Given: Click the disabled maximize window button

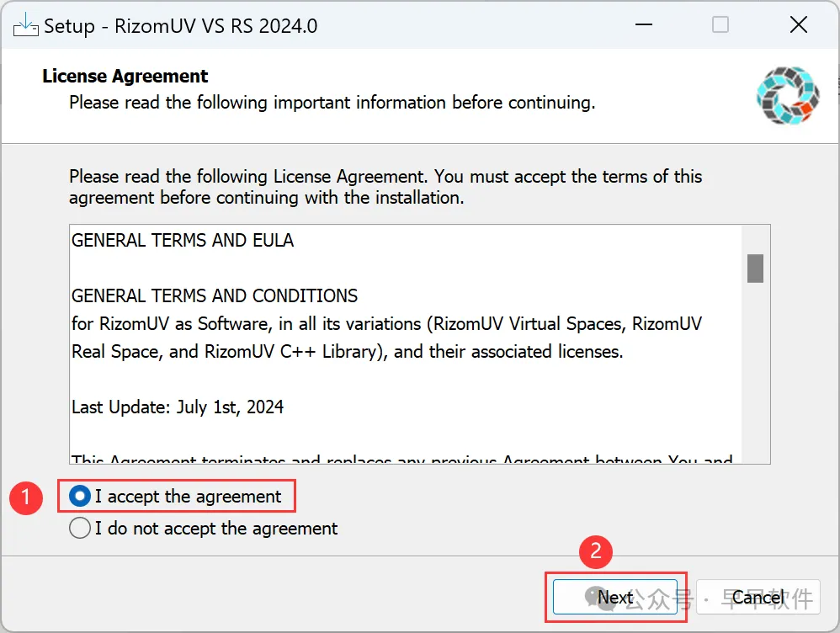Looking at the screenshot, I should [720, 24].
